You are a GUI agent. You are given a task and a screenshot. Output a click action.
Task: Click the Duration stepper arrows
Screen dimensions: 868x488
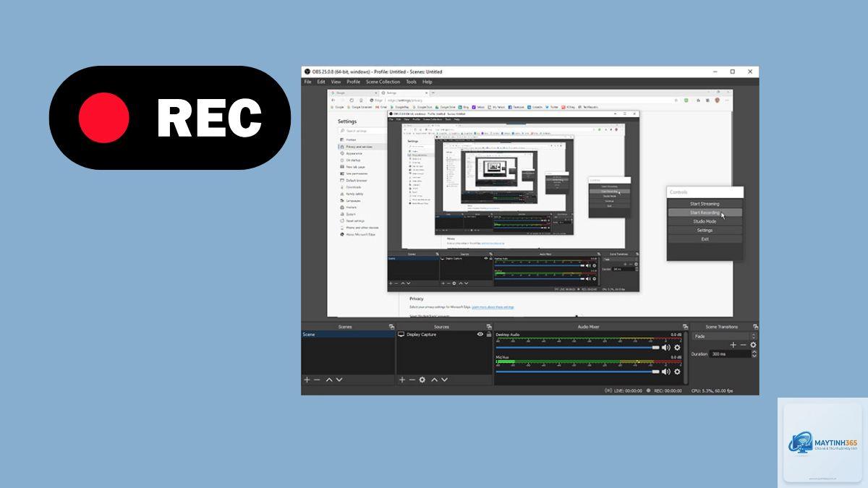[x=755, y=354]
